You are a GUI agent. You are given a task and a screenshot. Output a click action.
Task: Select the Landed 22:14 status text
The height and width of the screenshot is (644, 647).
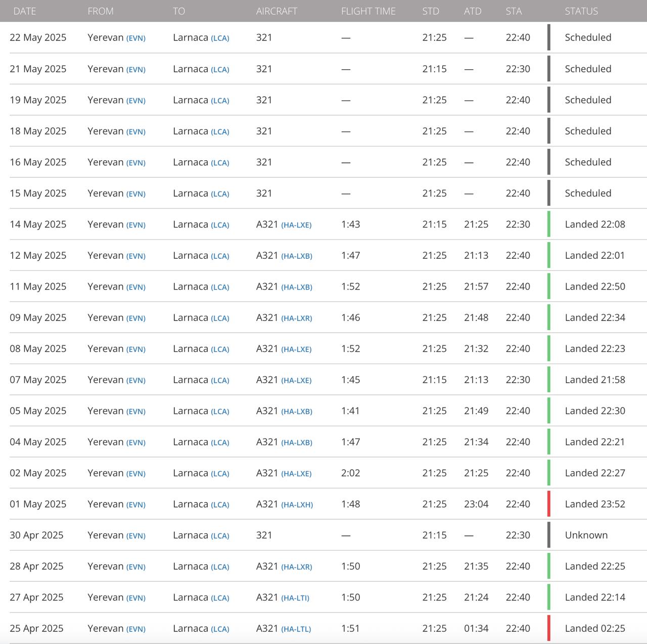click(595, 597)
